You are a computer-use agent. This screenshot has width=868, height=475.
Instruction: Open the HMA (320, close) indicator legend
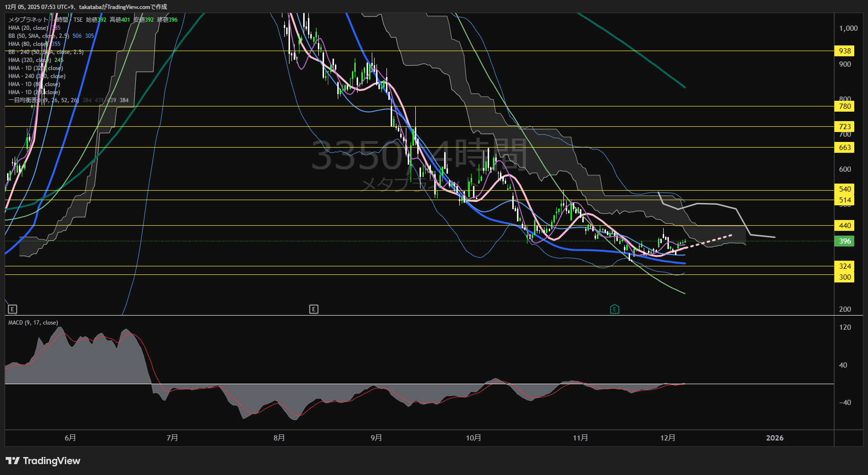pos(29,60)
